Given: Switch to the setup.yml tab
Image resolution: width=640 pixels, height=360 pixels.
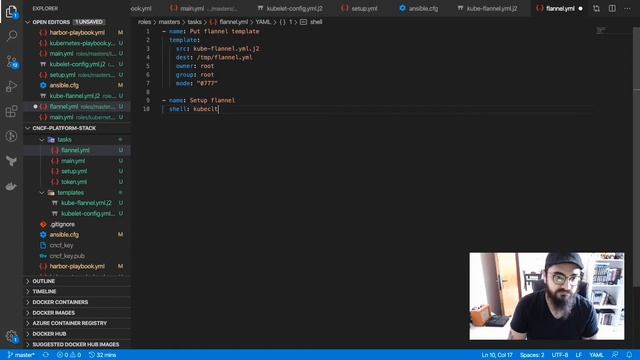Looking at the screenshot, I should pyautogui.click(x=360, y=8).
